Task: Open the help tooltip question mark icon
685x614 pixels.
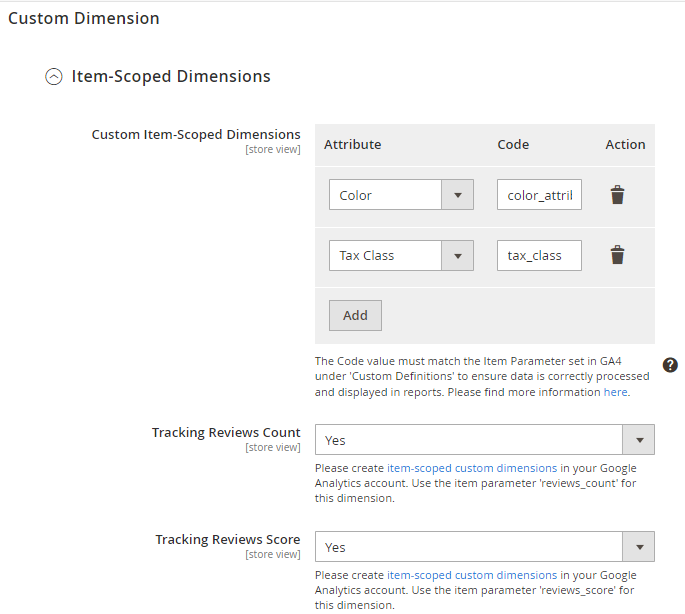Action: (x=670, y=365)
